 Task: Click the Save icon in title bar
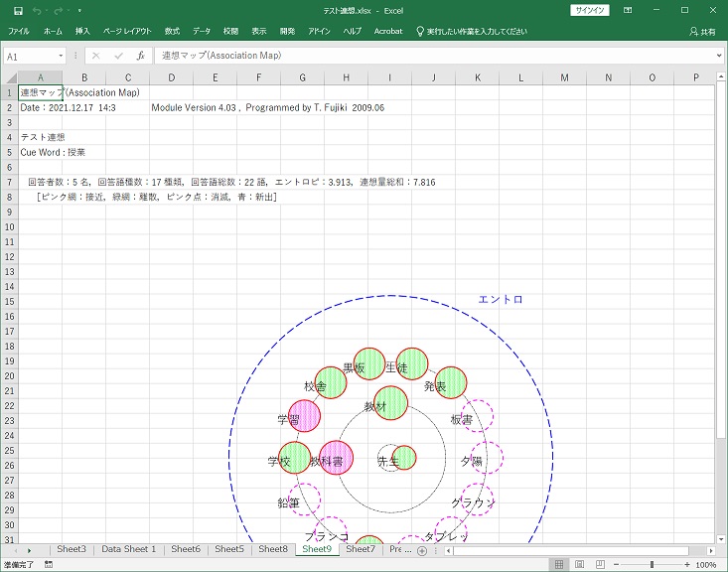click(18, 10)
